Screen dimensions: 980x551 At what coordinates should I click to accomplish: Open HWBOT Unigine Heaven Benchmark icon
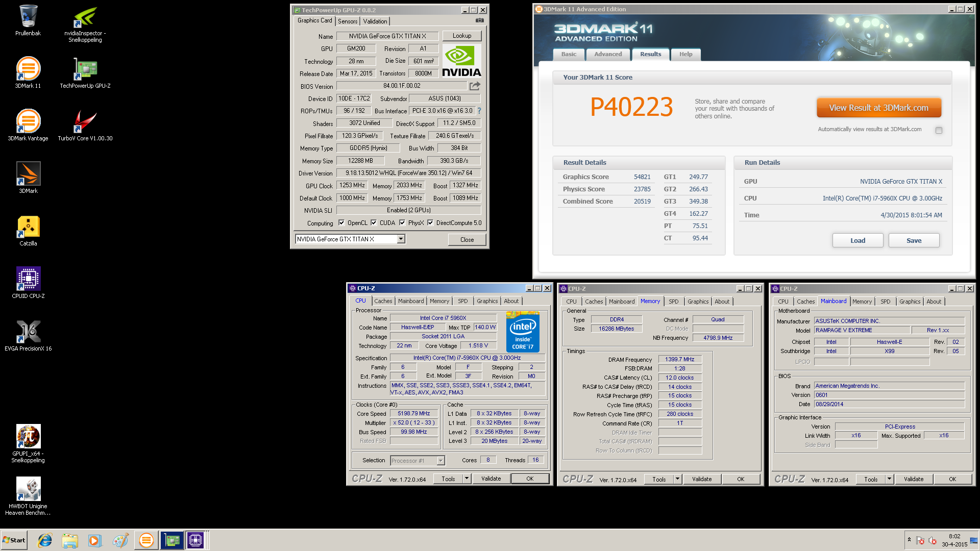28,496
